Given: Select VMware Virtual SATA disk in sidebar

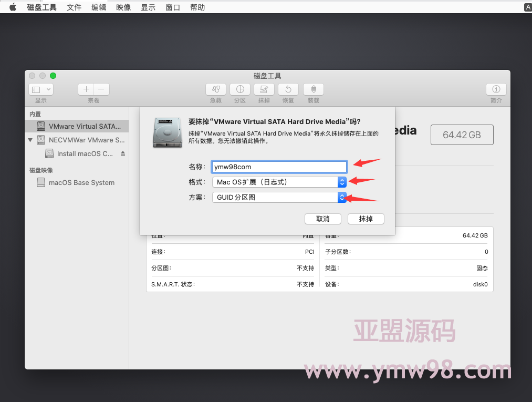Looking at the screenshot, I should click(x=77, y=126).
